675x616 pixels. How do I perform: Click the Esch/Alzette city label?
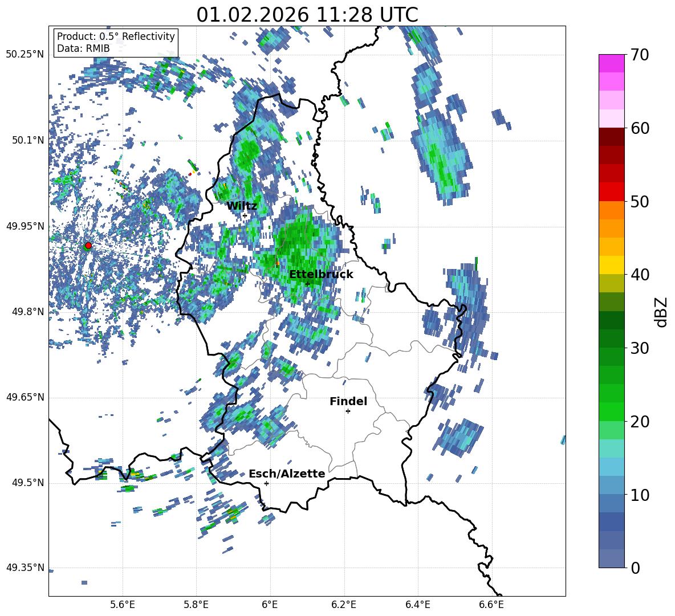click(287, 474)
